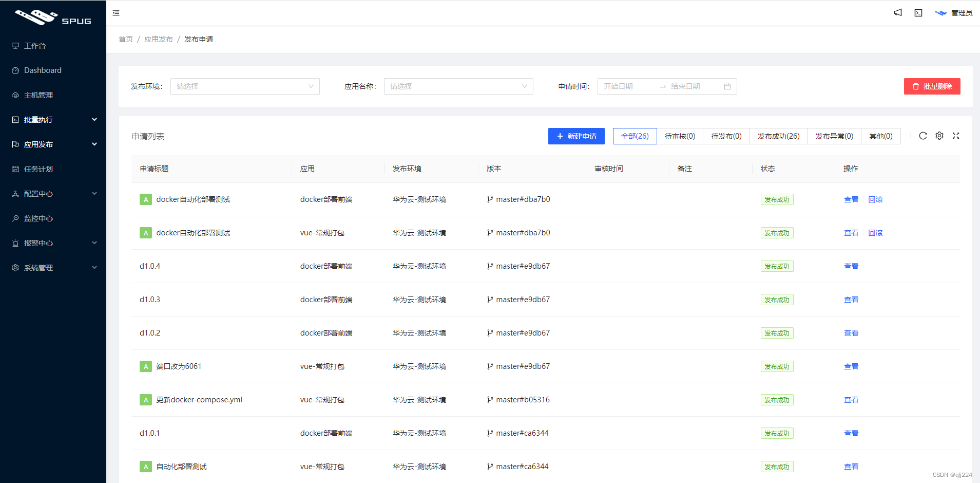
Task: Click 查看 for the 更新docker-compose.yml row
Action: pos(851,400)
